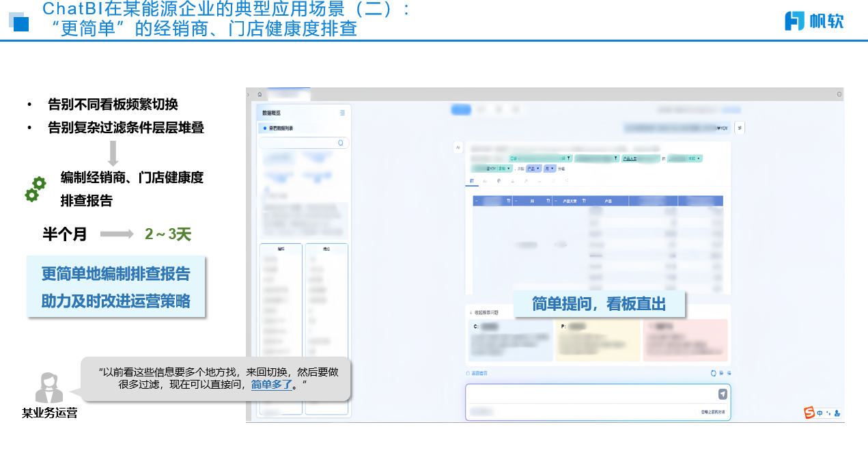Click the 月 column header label
Screen dimensions: 868x455
coord(532,201)
